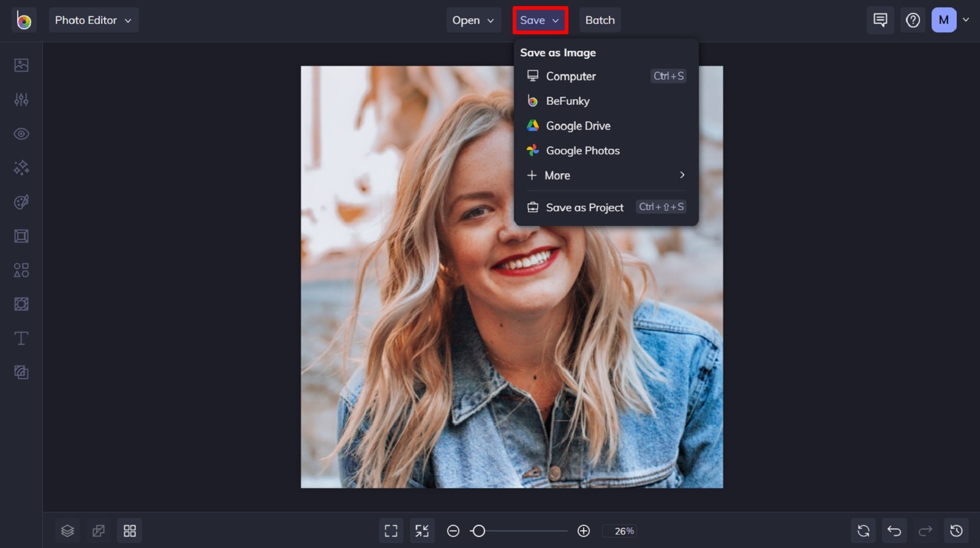The height and width of the screenshot is (548, 980).
Task: Click the undo arrow icon
Action: [894, 531]
